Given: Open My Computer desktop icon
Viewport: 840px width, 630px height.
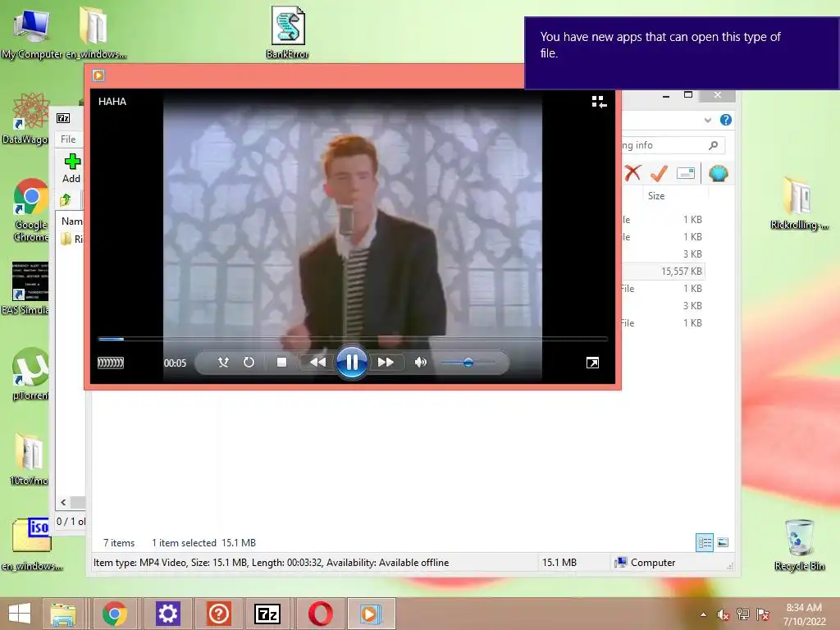Looking at the screenshot, I should point(32,32).
